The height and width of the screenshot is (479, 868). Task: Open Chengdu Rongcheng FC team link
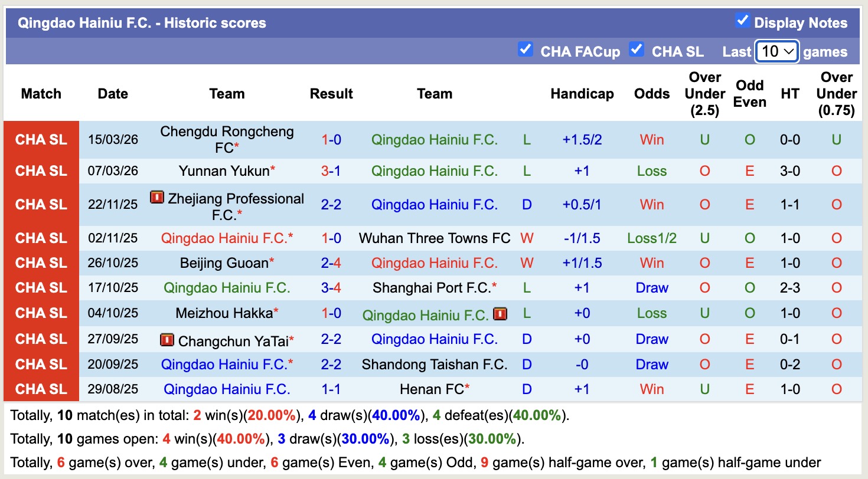[227, 139]
